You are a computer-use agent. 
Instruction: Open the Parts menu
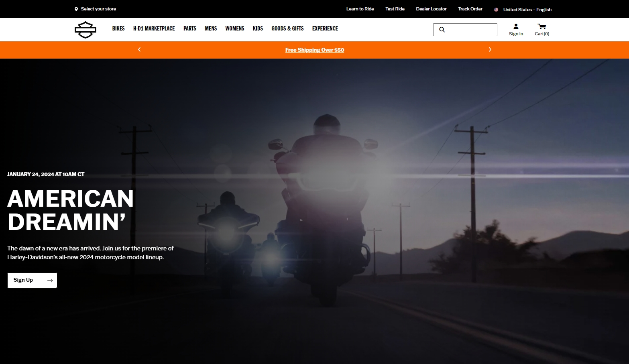pyautogui.click(x=190, y=28)
